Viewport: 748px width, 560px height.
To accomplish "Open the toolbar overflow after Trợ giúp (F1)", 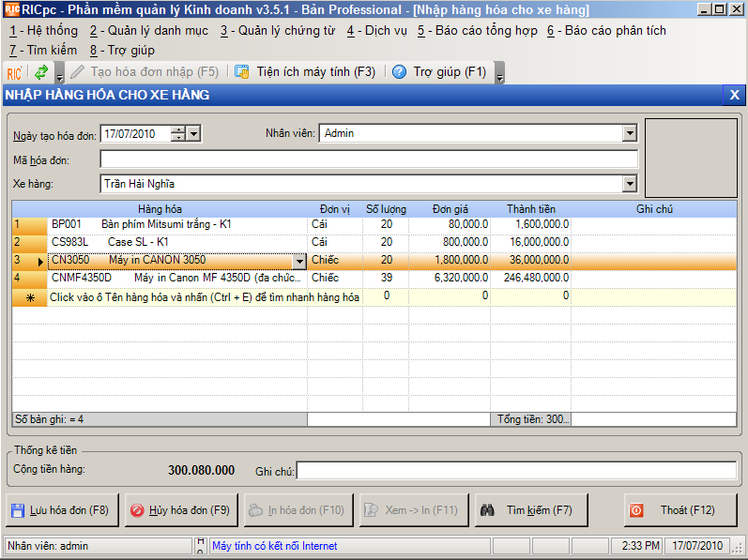I will click(499, 72).
